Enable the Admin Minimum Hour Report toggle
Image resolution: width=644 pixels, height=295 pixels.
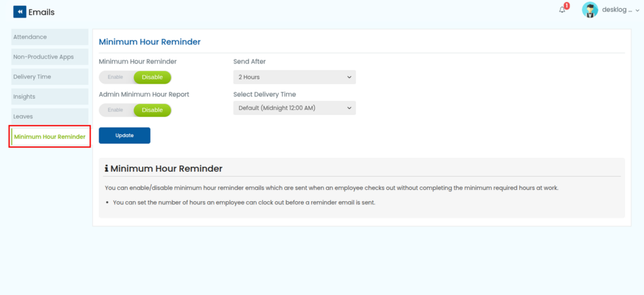pyautogui.click(x=116, y=110)
